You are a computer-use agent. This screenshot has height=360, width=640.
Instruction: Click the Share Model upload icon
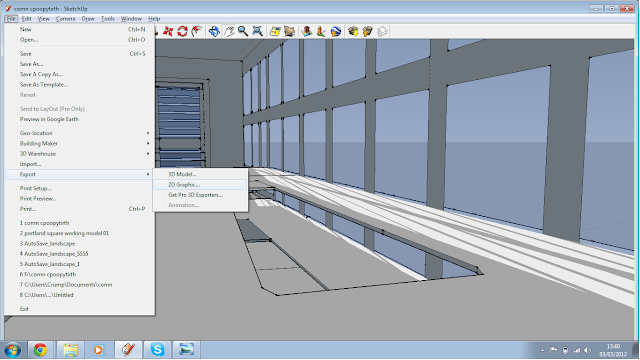pyautogui.click(x=367, y=31)
